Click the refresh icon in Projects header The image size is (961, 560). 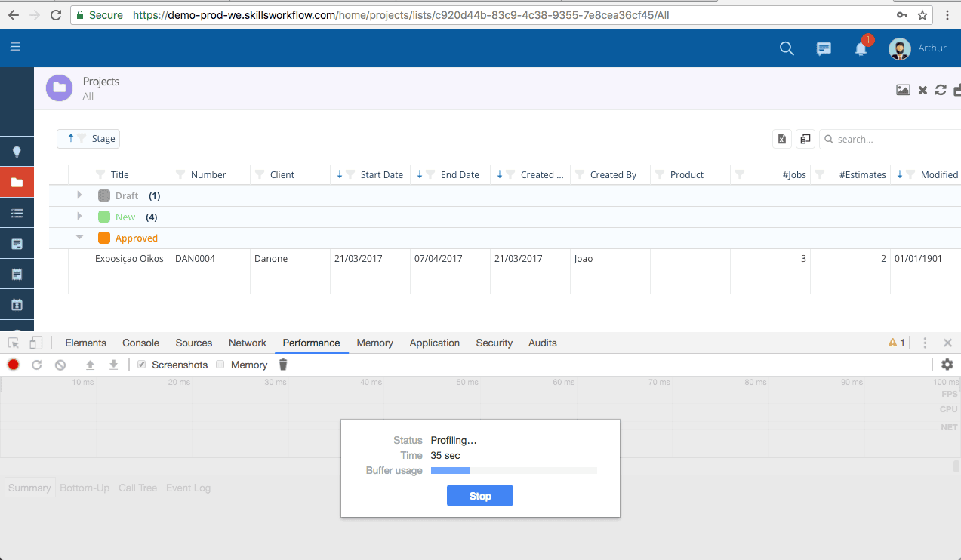[941, 90]
